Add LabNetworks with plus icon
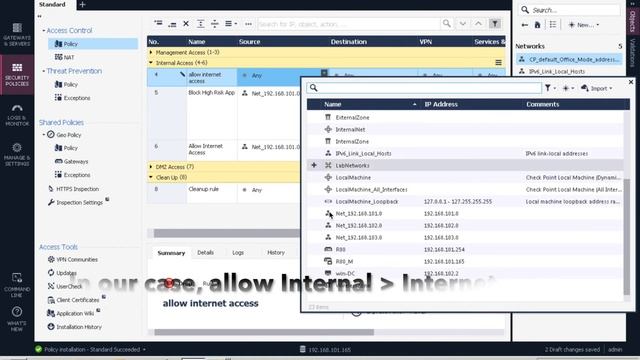 (314, 165)
